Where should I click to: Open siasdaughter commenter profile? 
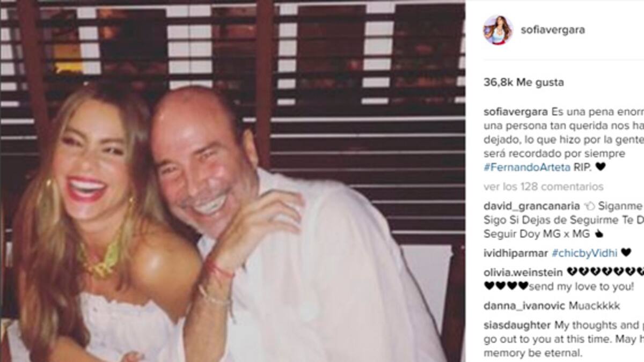point(517,326)
